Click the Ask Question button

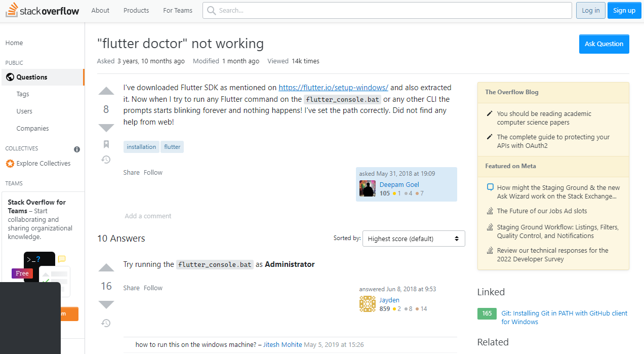(604, 44)
